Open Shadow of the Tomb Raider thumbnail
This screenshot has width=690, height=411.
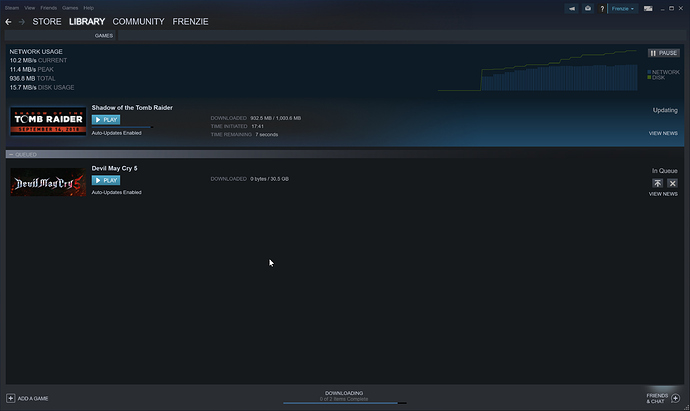click(48, 121)
